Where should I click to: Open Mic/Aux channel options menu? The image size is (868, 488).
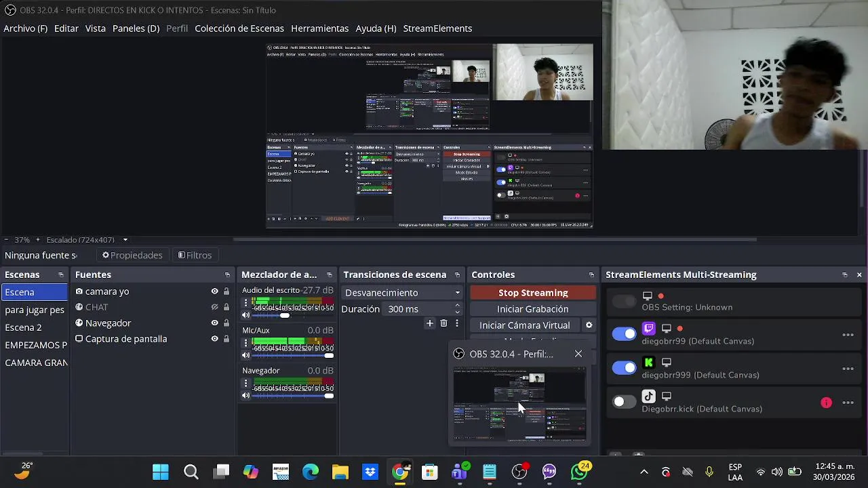[x=246, y=343]
